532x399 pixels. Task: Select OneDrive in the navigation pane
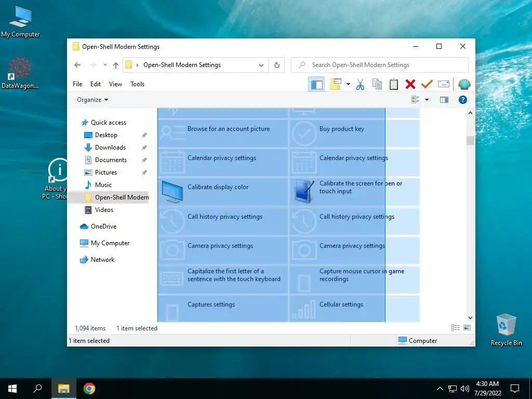(103, 227)
